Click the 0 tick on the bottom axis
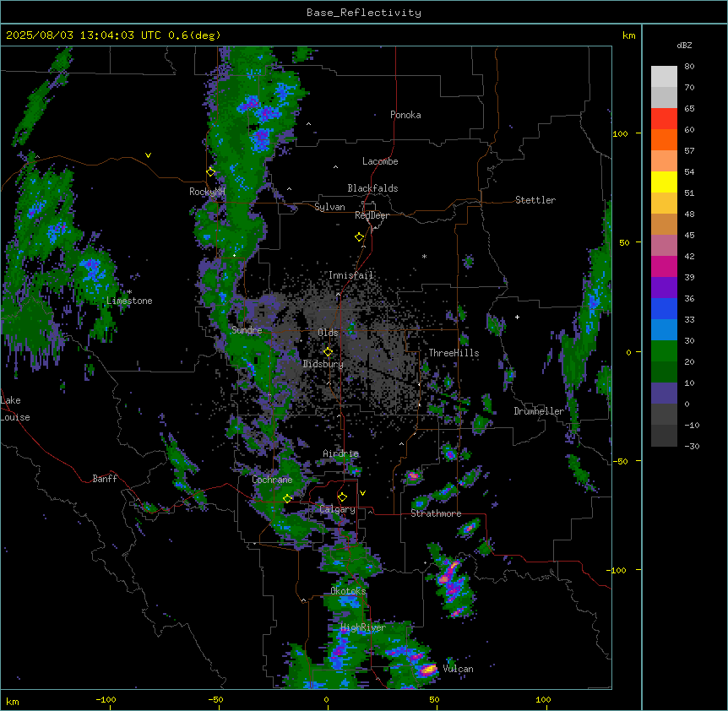Viewport: 728px width, 711px height. point(326,699)
